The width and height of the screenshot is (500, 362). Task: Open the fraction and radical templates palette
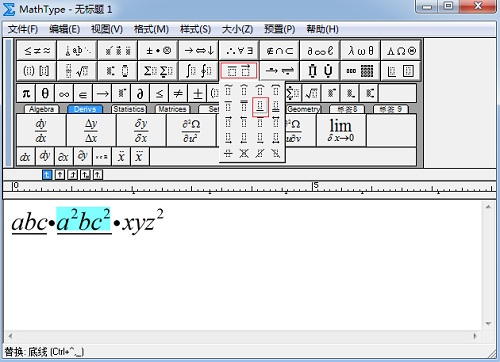tap(77, 71)
